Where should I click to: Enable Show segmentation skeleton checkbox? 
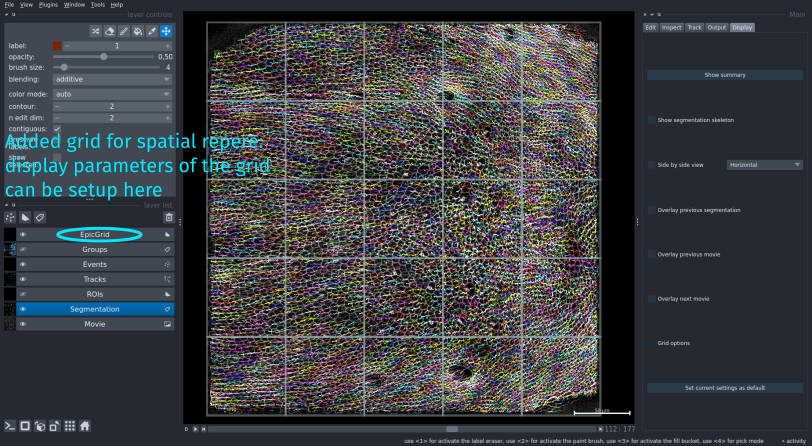coord(652,120)
